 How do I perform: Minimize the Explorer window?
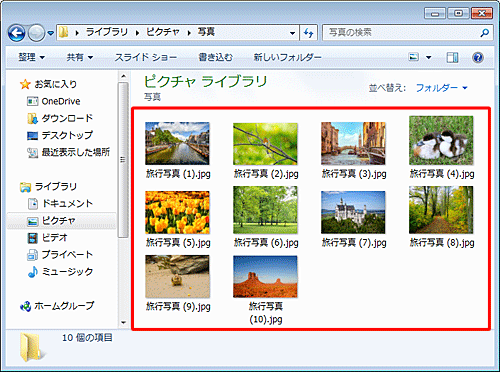(x=435, y=14)
